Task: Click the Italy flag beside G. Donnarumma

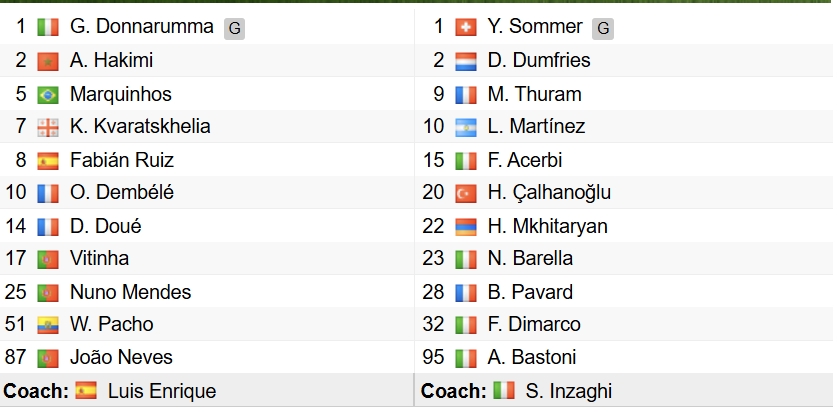Action: [x=47, y=28]
